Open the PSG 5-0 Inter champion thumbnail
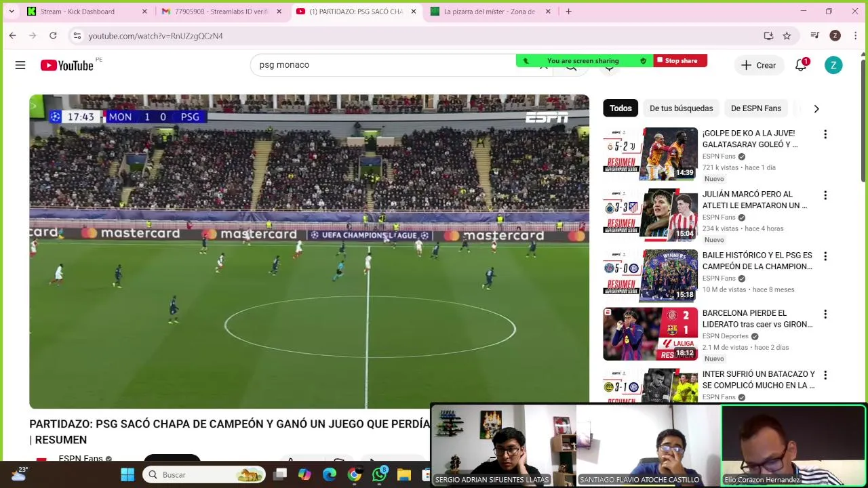The width and height of the screenshot is (868, 488). pos(650,276)
